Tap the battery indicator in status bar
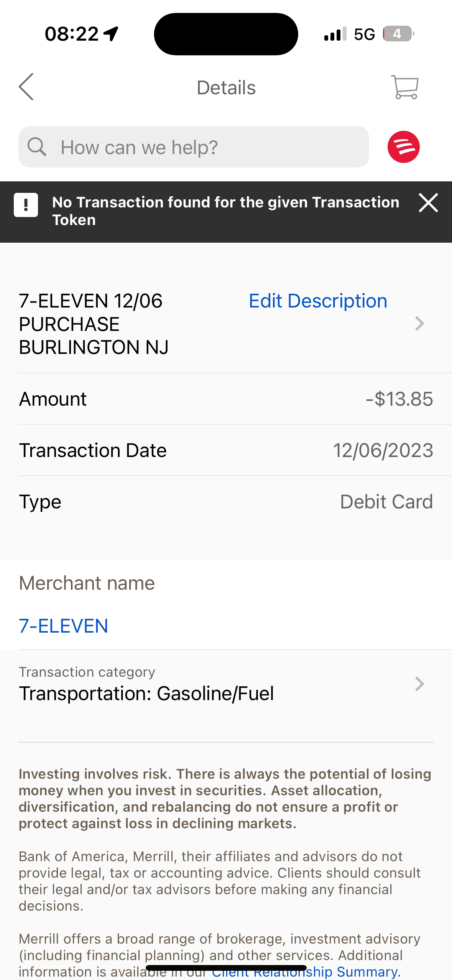 (x=398, y=34)
